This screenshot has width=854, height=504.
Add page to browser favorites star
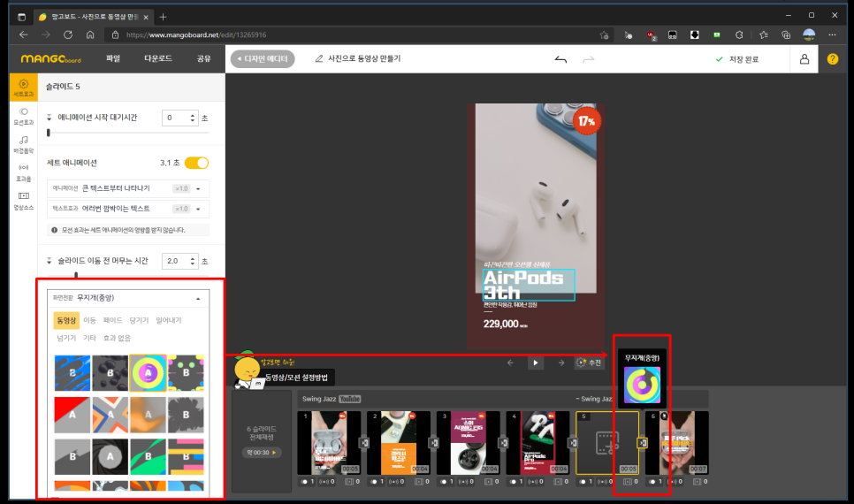pyautogui.click(x=604, y=34)
